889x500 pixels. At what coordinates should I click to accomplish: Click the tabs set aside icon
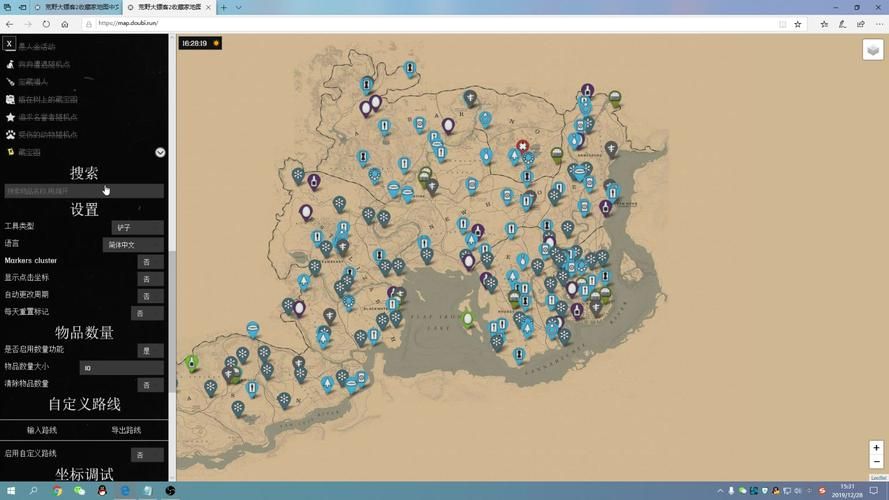pyautogui.click(x=7, y=7)
